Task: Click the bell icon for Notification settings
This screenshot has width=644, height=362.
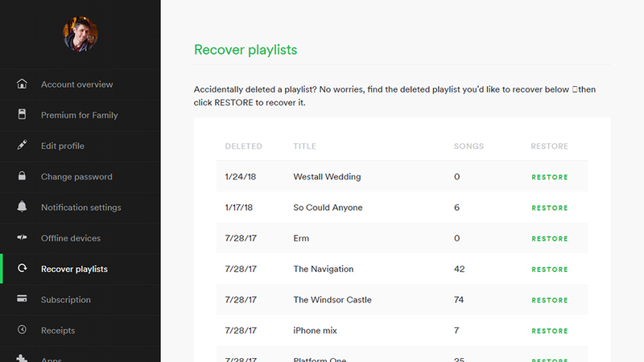Action: pos(22,206)
